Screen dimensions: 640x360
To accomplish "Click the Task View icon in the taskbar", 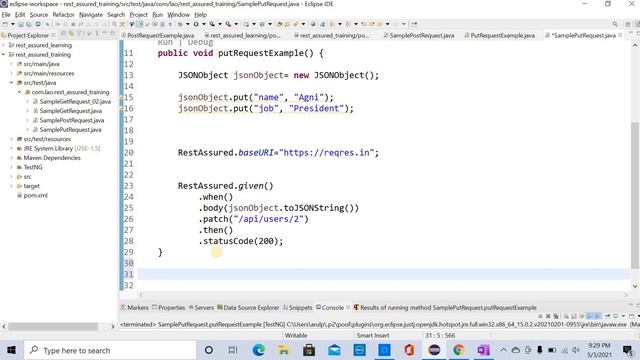I will pyautogui.click(x=233, y=350).
